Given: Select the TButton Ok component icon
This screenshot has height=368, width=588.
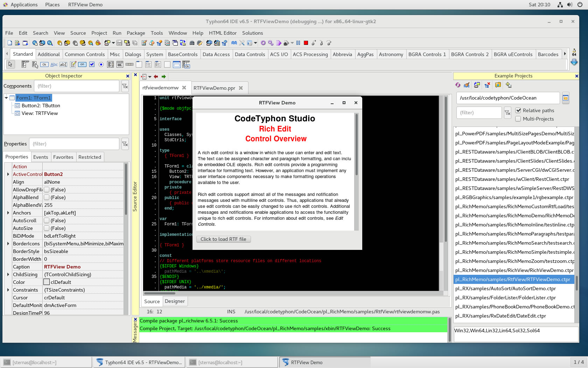Looking at the screenshot, I should point(44,64).
